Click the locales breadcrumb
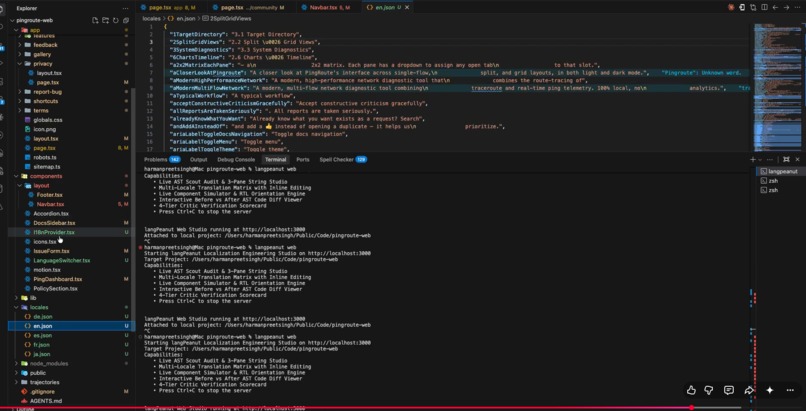806x411 pixels. point(151,18)
